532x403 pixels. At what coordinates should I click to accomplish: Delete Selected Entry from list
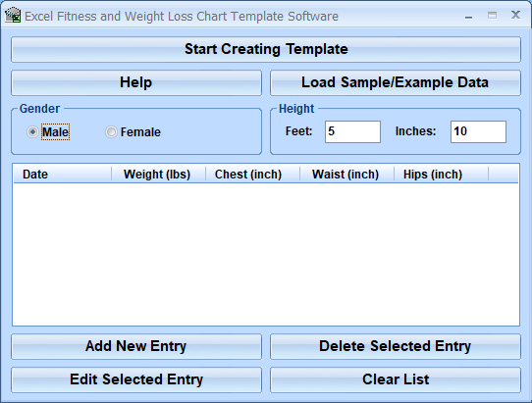point(396,346)
